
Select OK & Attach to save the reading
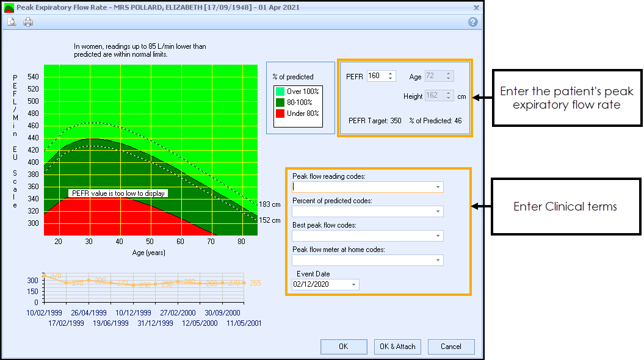coord(397,347)
